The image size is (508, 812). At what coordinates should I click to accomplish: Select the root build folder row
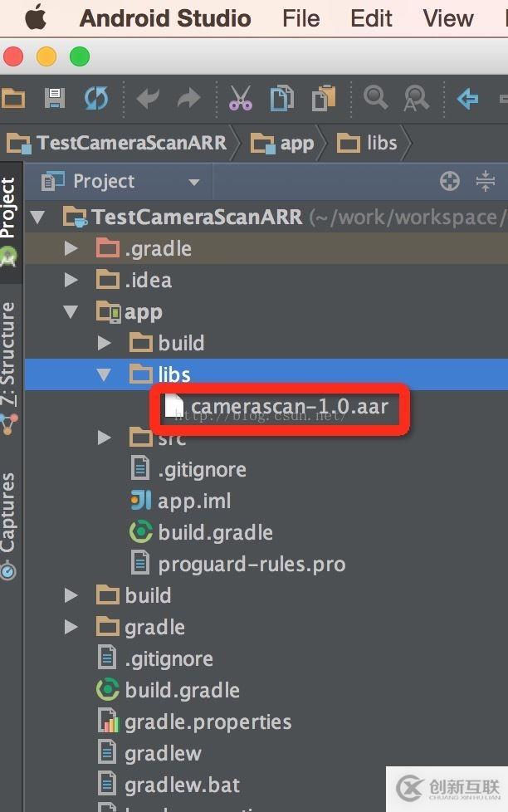tap(266, 595)
